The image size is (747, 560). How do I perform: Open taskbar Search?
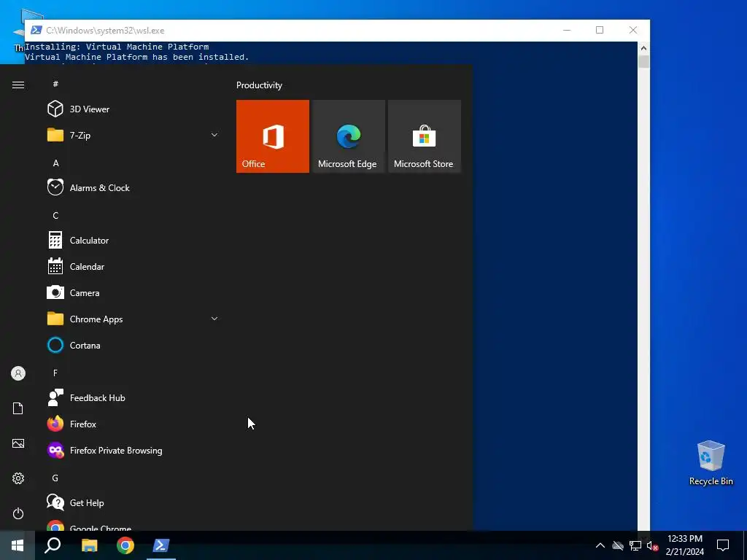point(53,545)
